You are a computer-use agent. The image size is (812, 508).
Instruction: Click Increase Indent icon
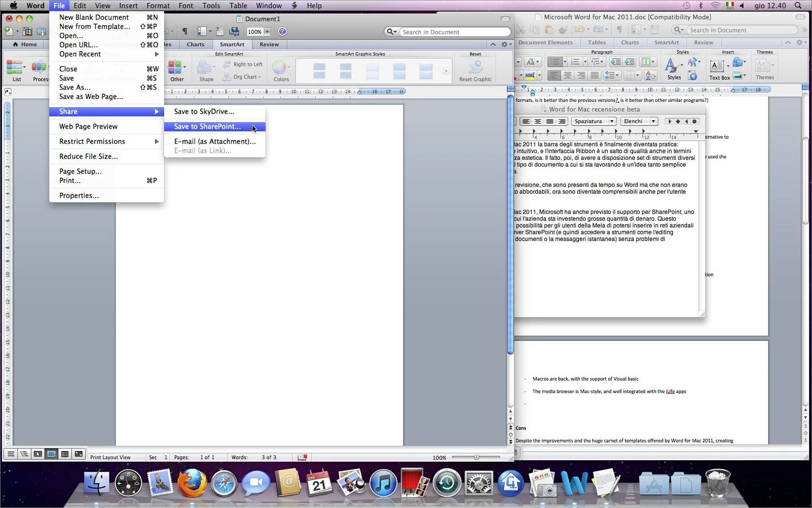(x=630, y=62)
